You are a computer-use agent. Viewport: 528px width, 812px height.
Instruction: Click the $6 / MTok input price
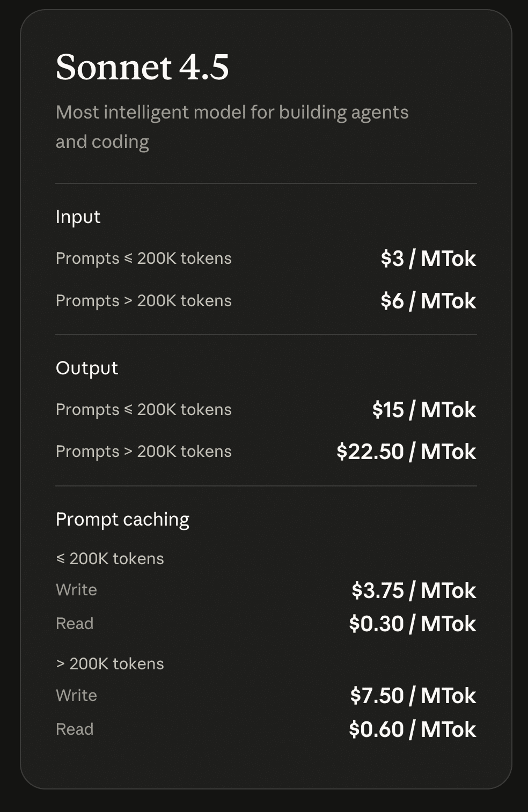(428, 301)
